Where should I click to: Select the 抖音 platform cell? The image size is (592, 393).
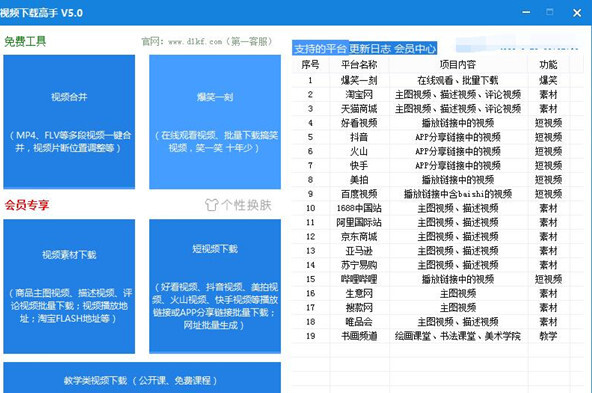(359, 137)
